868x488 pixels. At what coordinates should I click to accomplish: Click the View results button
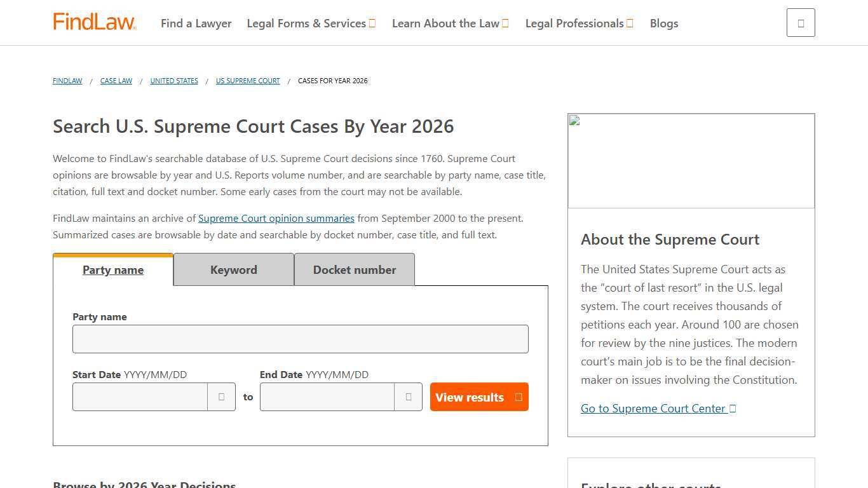pos(478,396)
